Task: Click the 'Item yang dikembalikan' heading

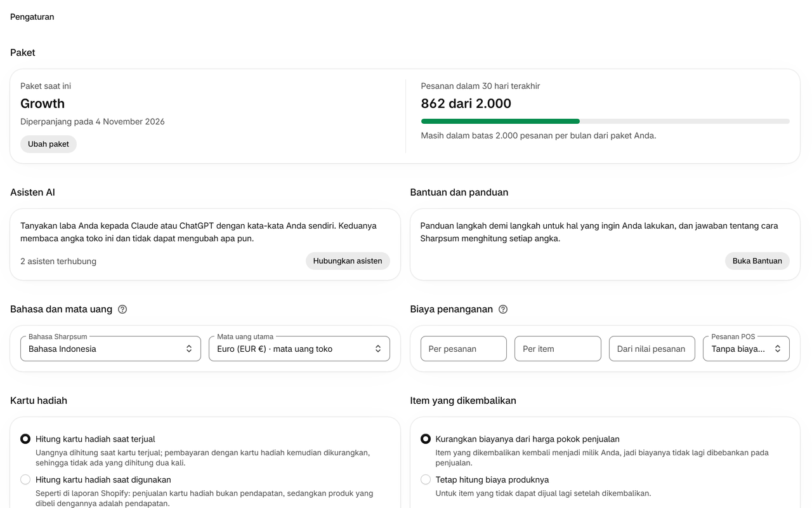Action: [463, 401]
